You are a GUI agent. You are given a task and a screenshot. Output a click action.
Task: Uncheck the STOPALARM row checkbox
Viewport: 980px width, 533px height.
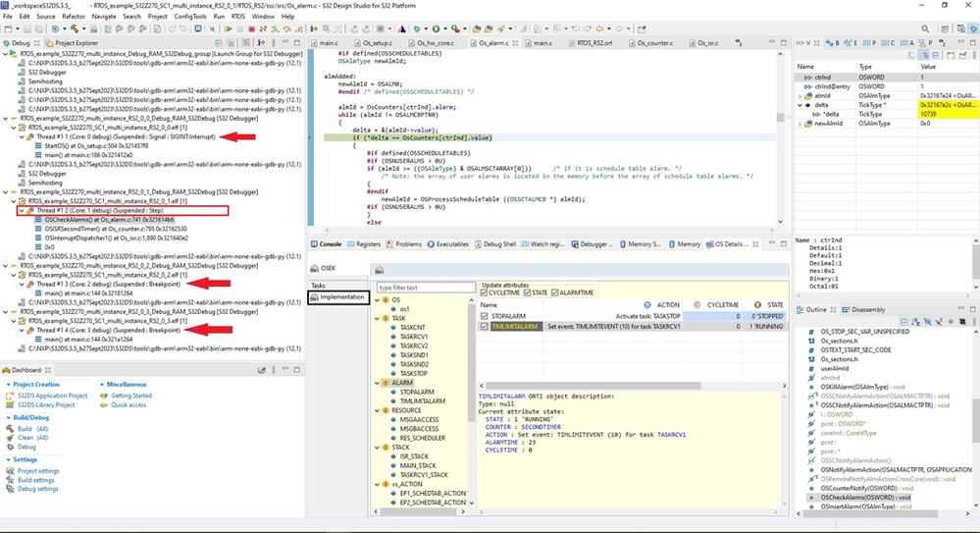[484, 316]
